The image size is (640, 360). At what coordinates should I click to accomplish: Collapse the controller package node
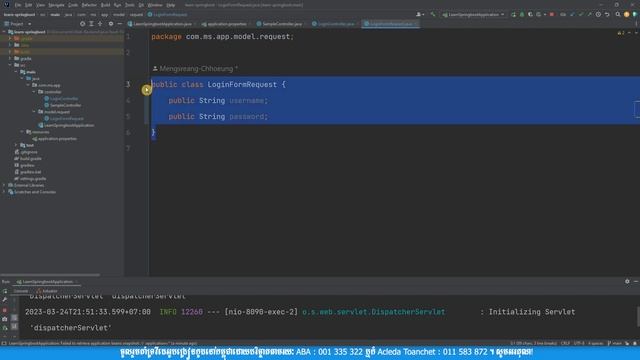tap(34, 92)
